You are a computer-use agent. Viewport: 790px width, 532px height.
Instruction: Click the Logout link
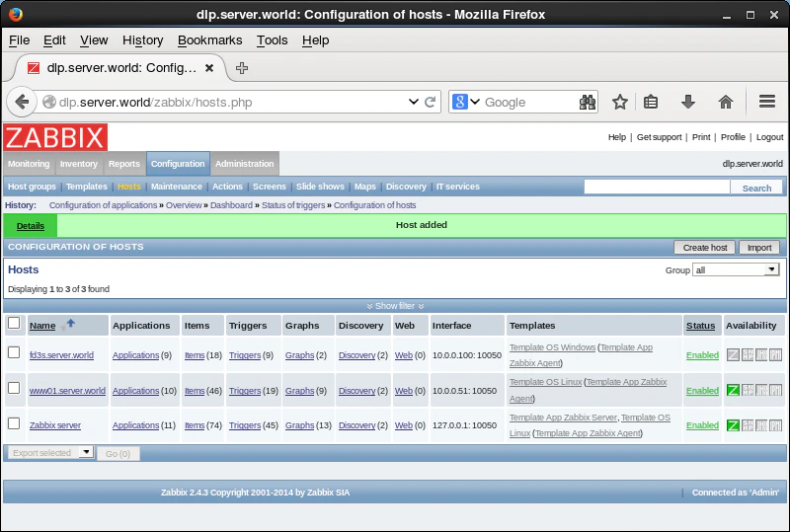click(x=769, y=137)
